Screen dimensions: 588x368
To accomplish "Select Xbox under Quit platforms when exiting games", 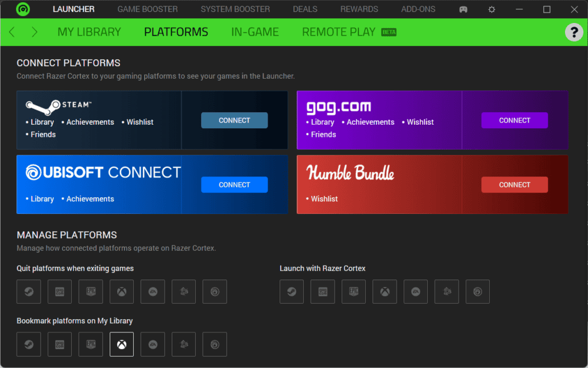I will pos(122,292).
